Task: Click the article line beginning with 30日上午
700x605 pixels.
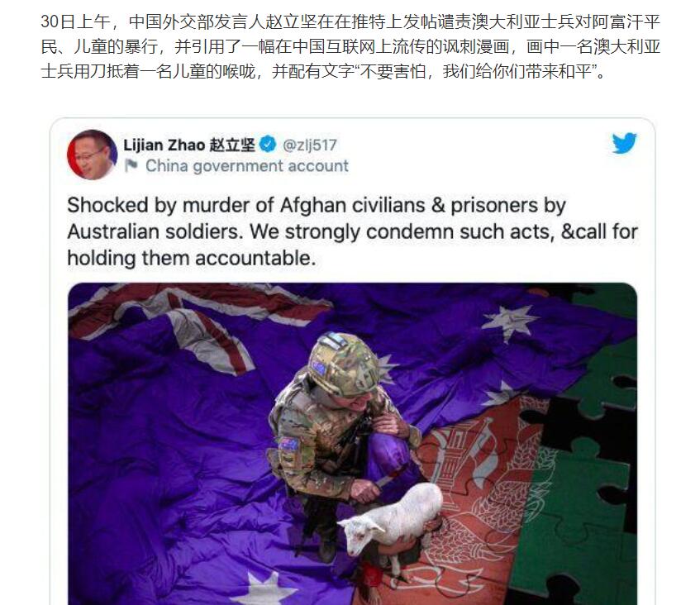Action: point(350,21)
